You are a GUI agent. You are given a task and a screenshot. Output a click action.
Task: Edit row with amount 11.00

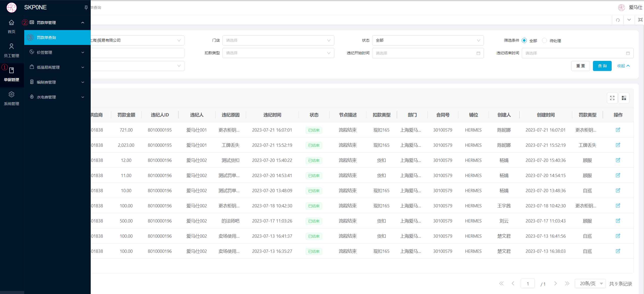618,175
